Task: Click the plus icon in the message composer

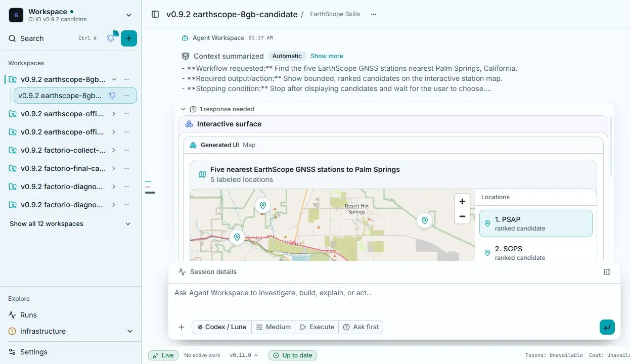Action: (182, 327)
